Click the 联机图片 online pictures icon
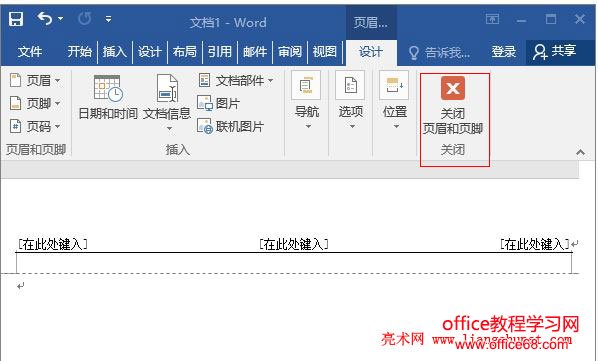The width and height of the screenshot is (598, 361). click(x=205, y=126)
